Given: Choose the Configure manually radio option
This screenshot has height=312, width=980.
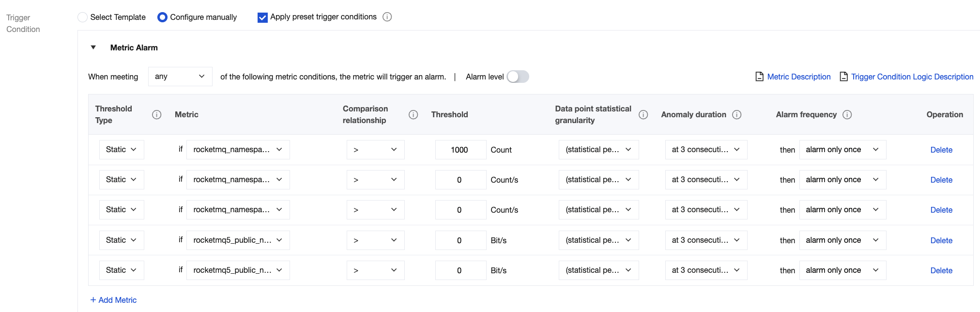Looking at the screenshot, I should pyautogui.click(x=163, y=17).
